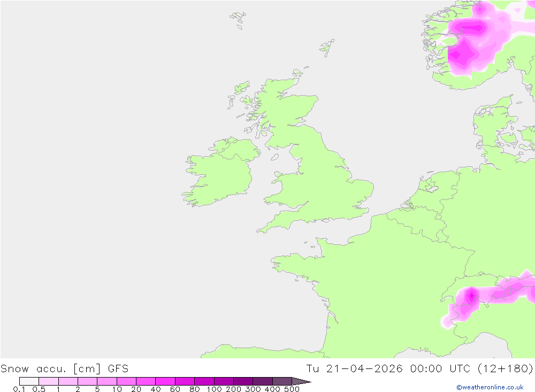The height and width of the screenshot is (392, 535).
Task: Open the weatheronline.co.uk copyright link
Action: pos(490,387)
